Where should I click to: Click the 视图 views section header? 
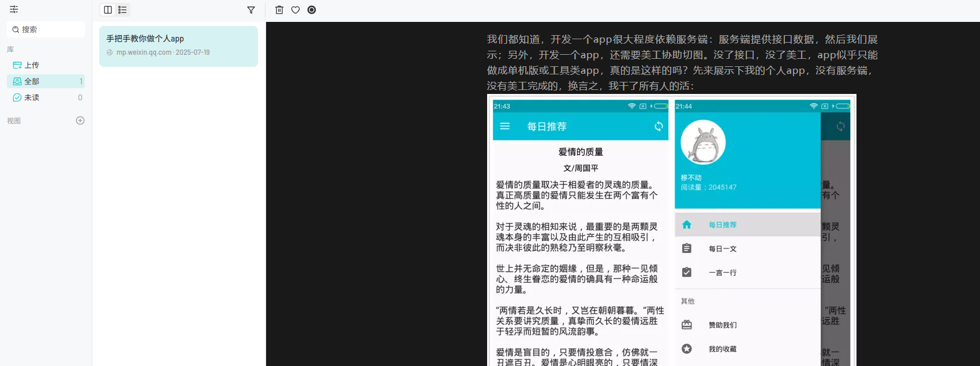[14, 121]
